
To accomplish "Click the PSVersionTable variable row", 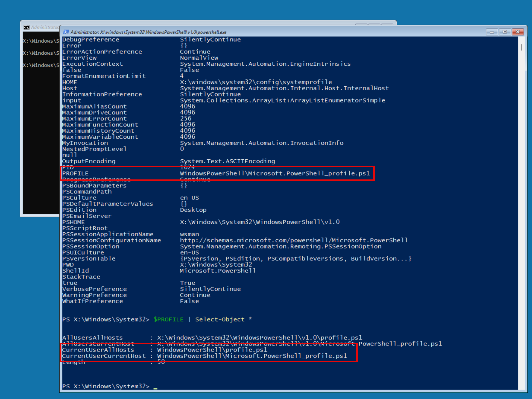I will coord(89,258).
